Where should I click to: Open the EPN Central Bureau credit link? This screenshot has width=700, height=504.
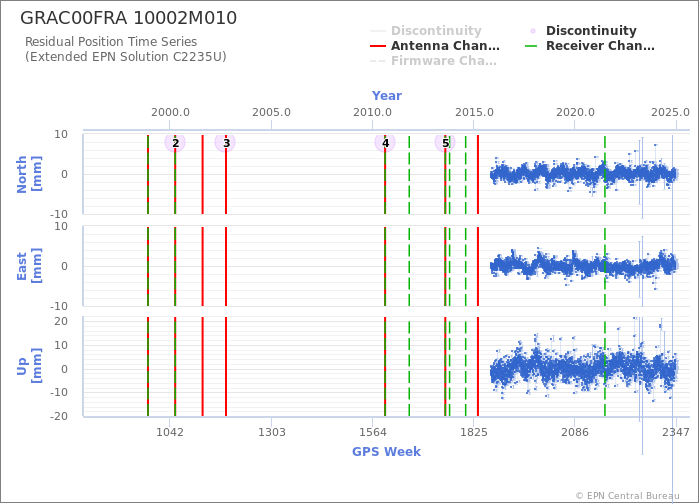627,496
